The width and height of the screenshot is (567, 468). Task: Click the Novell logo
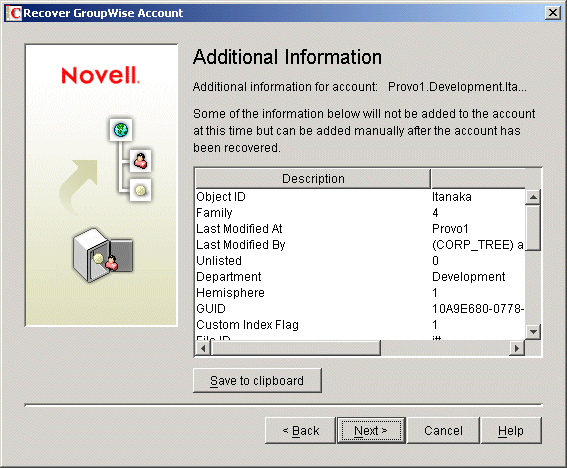point(100,75)
